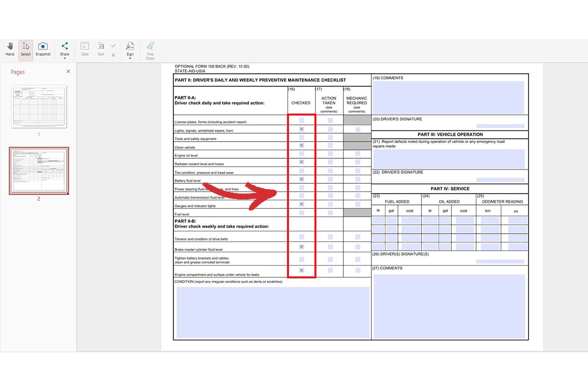Tick Engine oil level Action Taken box
The width and height of the screenshot is (588, 392).
pyautogui.click(x=330, y=154)
